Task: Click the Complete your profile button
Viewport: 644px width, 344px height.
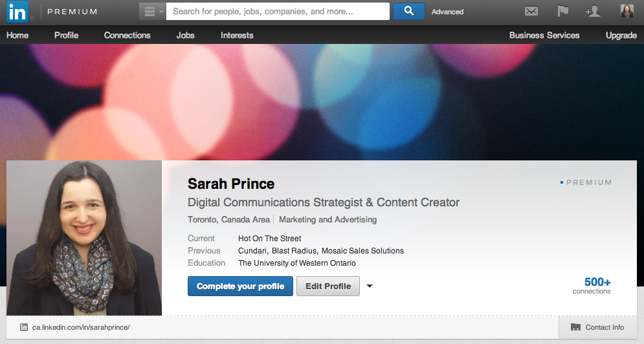Action: coord(240,286)
